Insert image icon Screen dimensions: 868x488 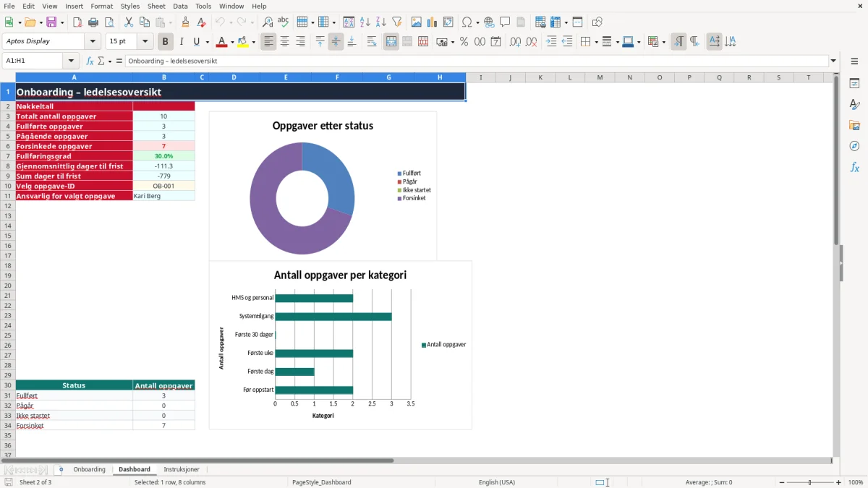click(417, 22)
